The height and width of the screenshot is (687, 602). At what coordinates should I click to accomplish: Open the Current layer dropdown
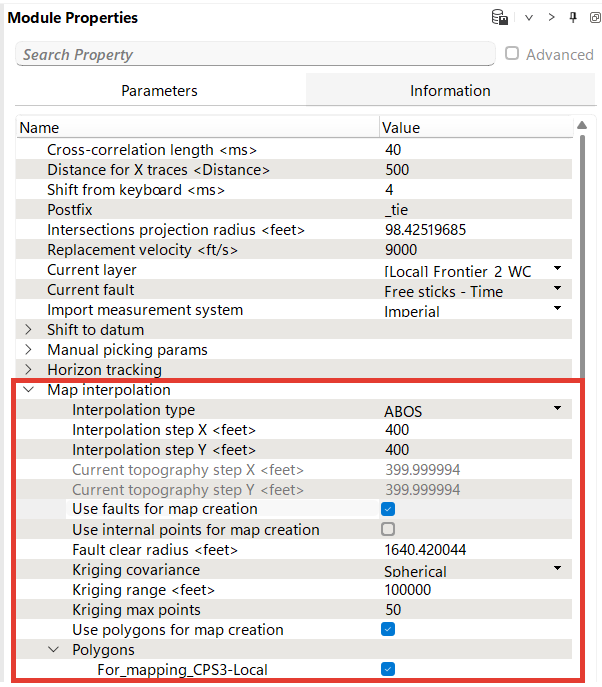557,268
